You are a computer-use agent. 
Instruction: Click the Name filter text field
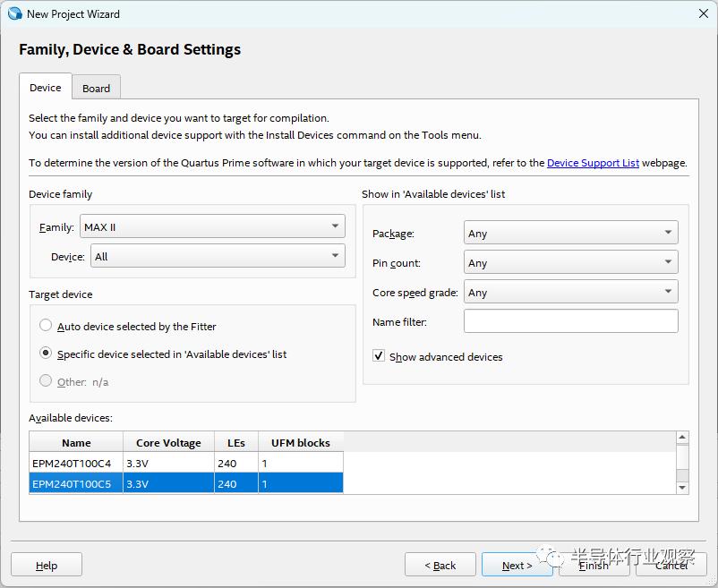[x=570, y=321]
